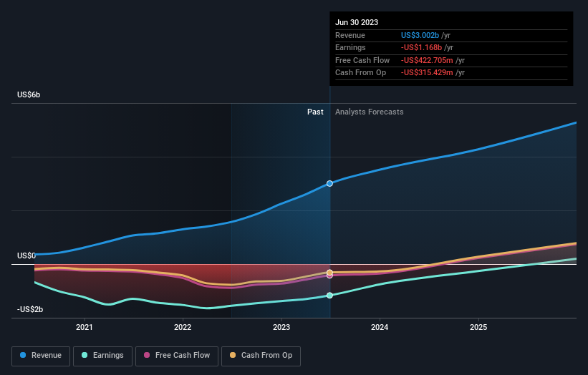
Task: Toggle the Free Cash Flow legend button
Action: click(x=177, y=356)
